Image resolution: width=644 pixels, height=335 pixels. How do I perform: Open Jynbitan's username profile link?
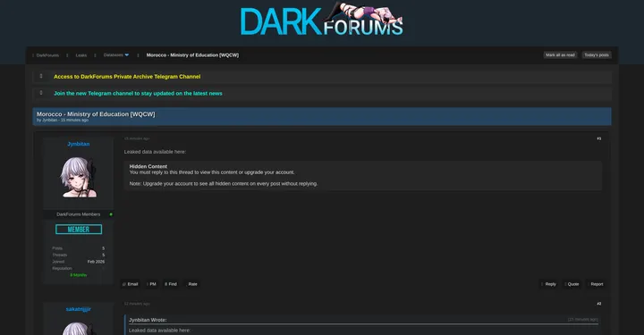point(79,144)
